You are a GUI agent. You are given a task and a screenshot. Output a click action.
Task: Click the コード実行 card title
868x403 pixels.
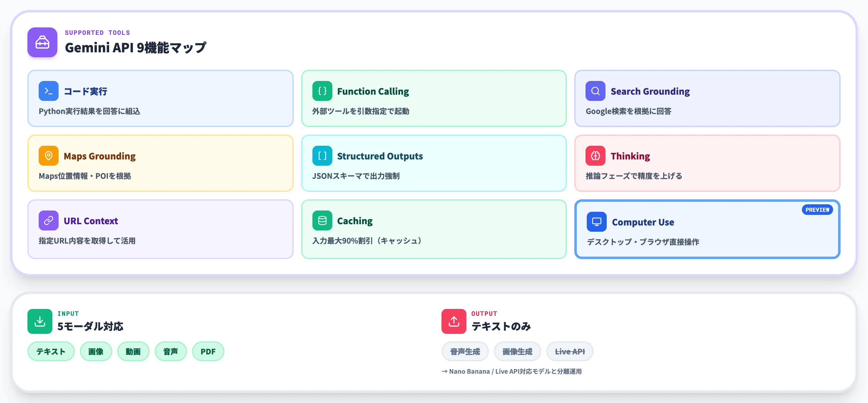[85, 91]
